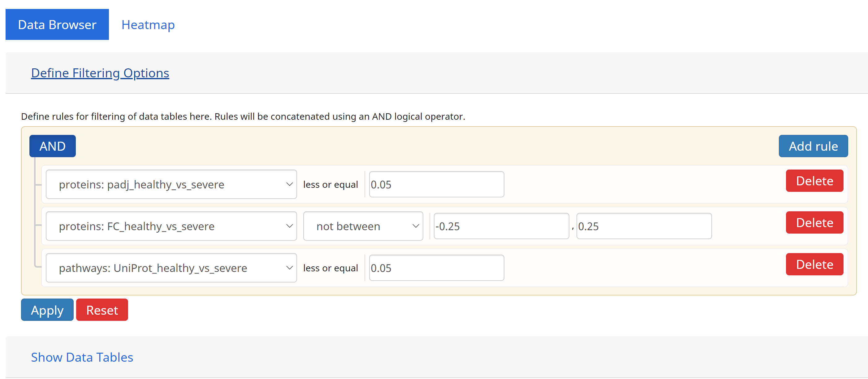Click Apply to activate filters

(x=46, y=310)
